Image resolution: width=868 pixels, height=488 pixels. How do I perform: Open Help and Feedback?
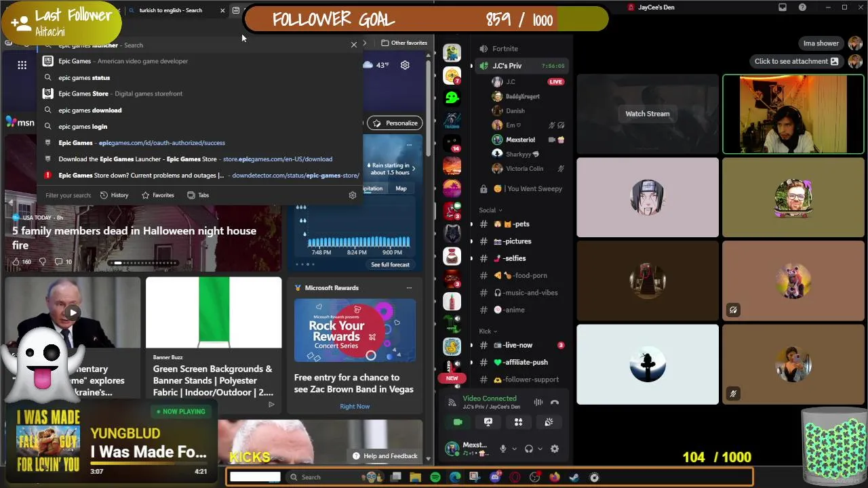[x=384, y=456]
